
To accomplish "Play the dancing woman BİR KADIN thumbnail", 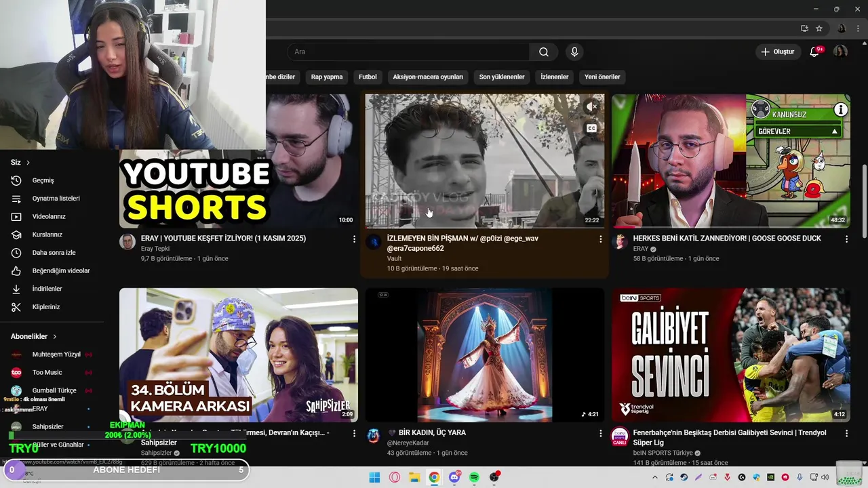I will 484,355.
